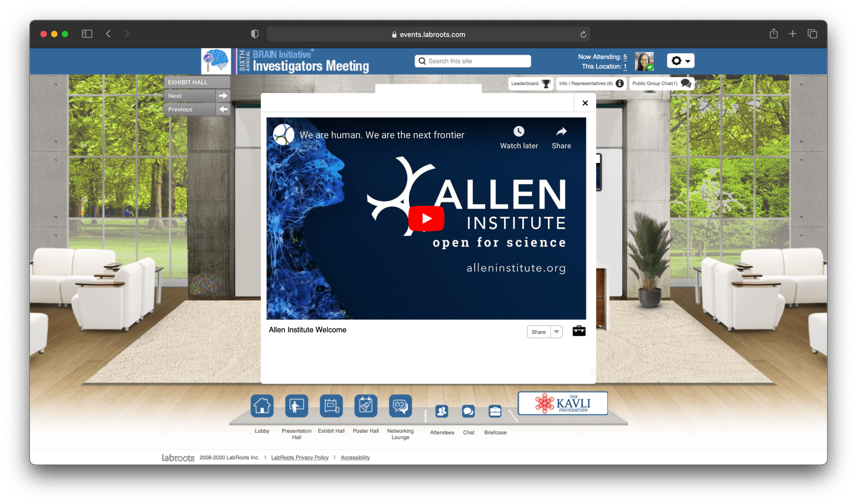Open the LabRoots Privacy Policy link
857x504 pixels.
click(300, 458)
